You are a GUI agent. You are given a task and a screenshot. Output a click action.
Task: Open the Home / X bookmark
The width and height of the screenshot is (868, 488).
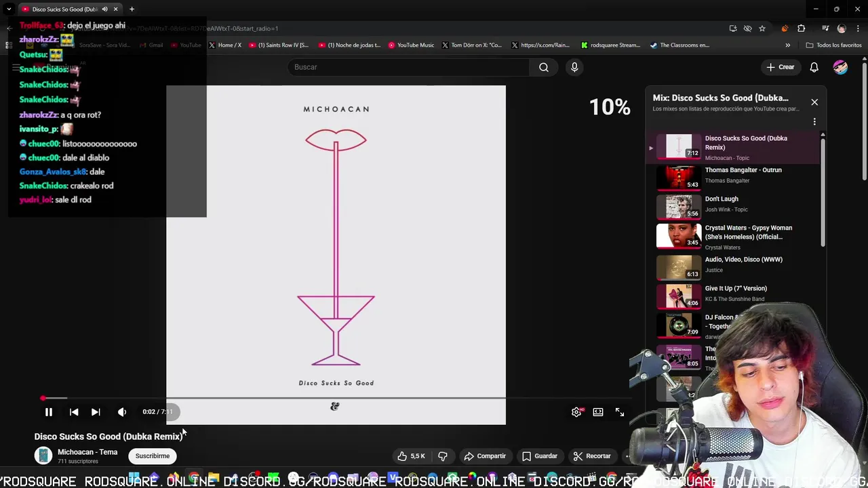(225, 45)
